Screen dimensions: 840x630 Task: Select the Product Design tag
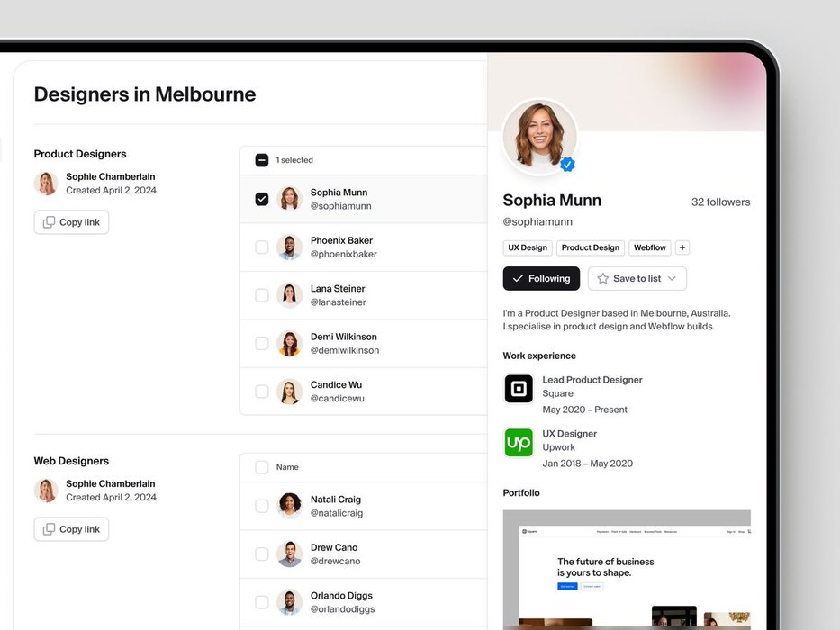(x=591, y=247)
